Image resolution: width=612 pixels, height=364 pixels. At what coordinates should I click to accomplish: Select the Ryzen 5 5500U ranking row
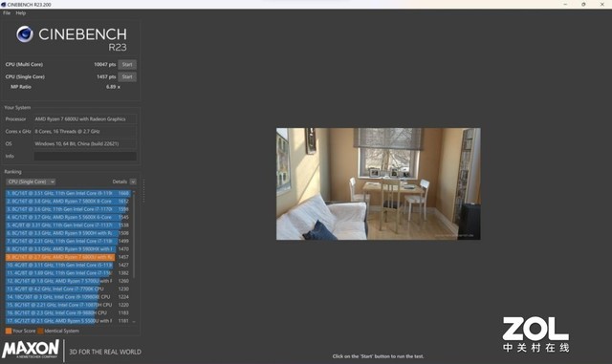(67, 321)
